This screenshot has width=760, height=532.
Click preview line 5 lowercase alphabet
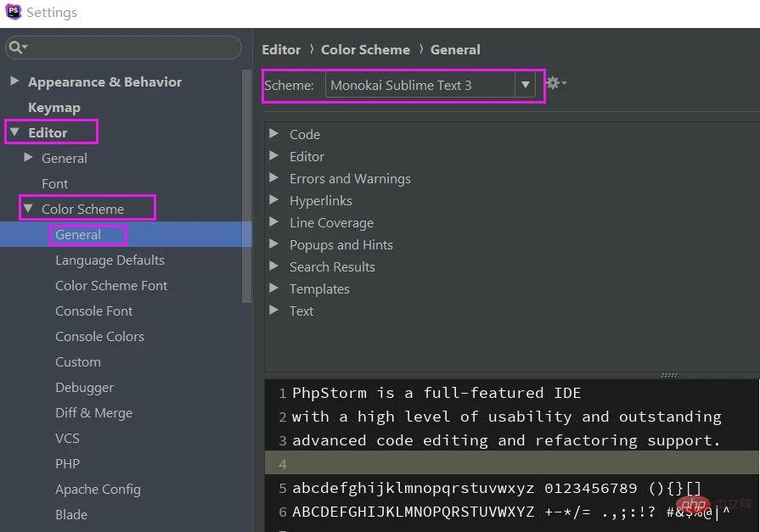[x=497, y=488]
